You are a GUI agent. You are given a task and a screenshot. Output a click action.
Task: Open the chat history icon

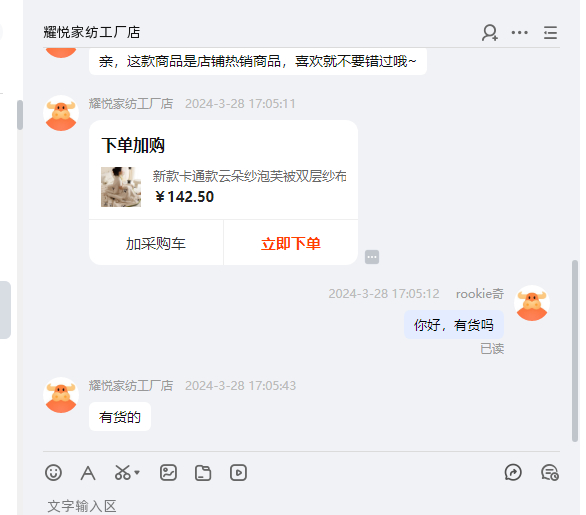pyautogui.click(x=550, y=473)
